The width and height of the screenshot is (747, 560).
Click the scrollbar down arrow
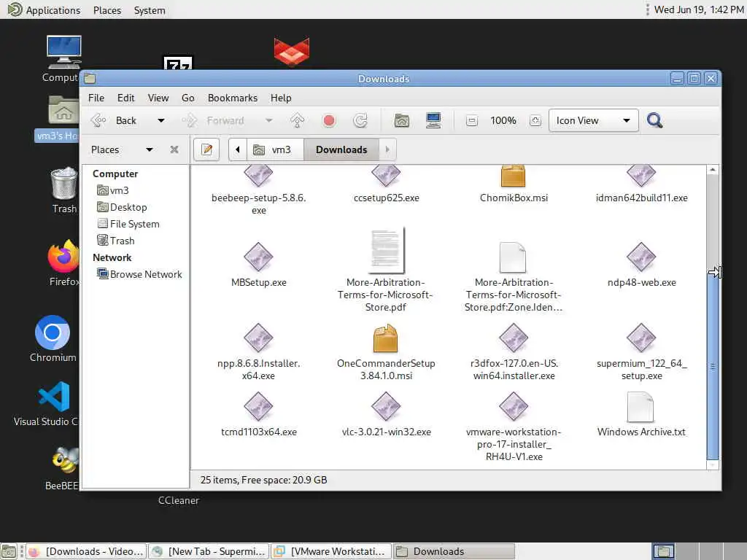(x=713, y=464)
